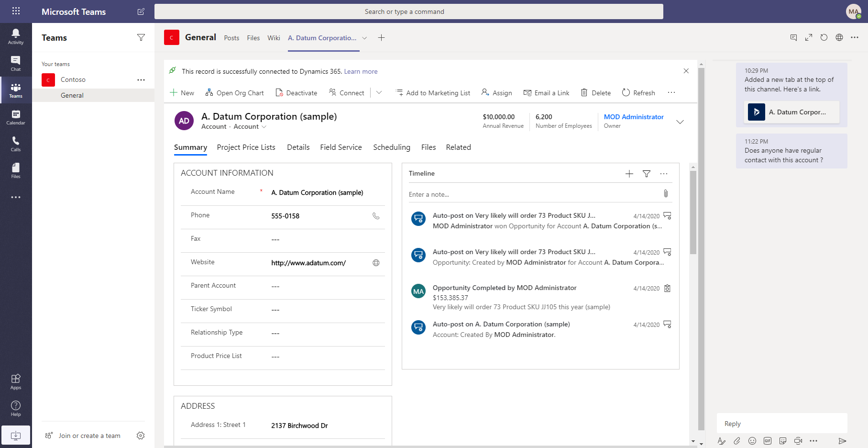Select Project Price Lists tab
Viewport: 868px width, 448px height.
pyautogui.click(x=246, y=147)
